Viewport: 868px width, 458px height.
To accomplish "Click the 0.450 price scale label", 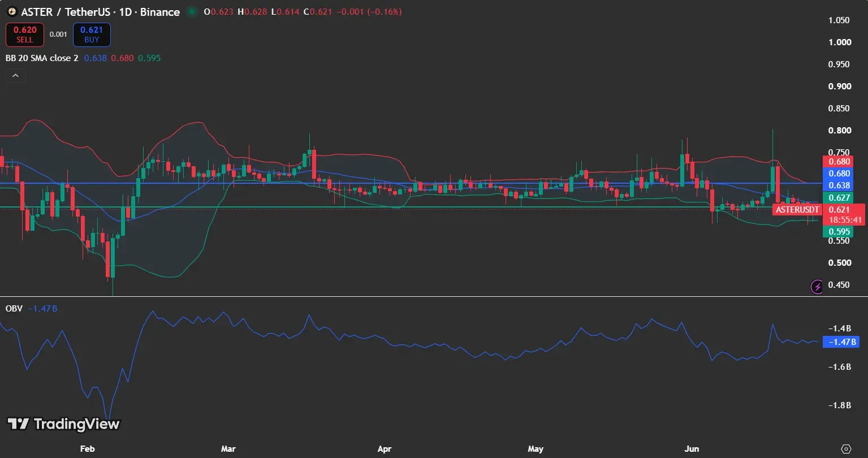I will (x=840, y=285).
